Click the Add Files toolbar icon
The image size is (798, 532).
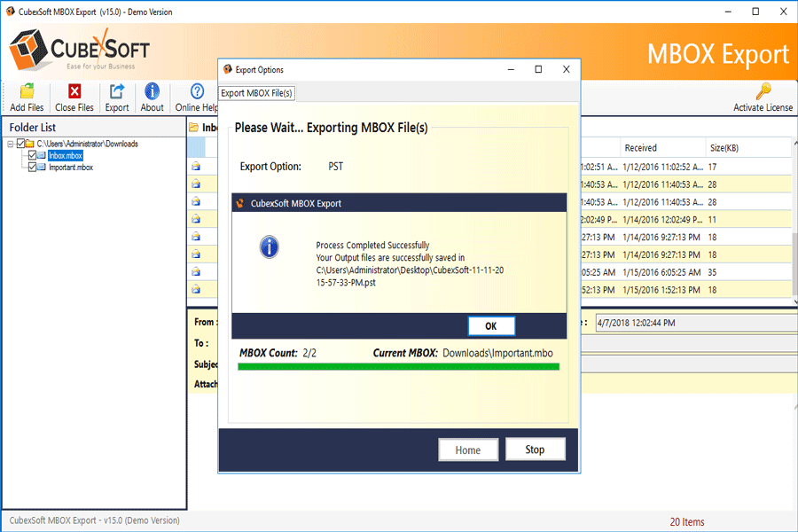click(x=27, y=91)
